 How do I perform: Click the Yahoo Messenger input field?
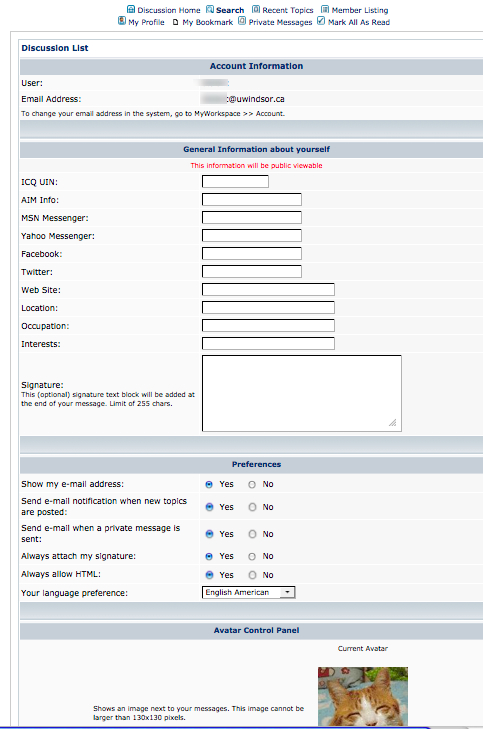(252, 236)
